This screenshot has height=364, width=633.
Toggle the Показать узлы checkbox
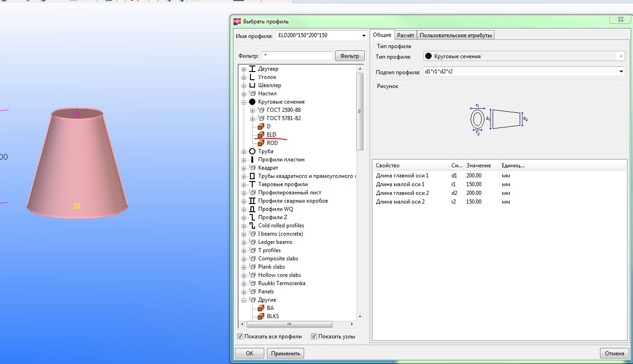pos(314,336)
